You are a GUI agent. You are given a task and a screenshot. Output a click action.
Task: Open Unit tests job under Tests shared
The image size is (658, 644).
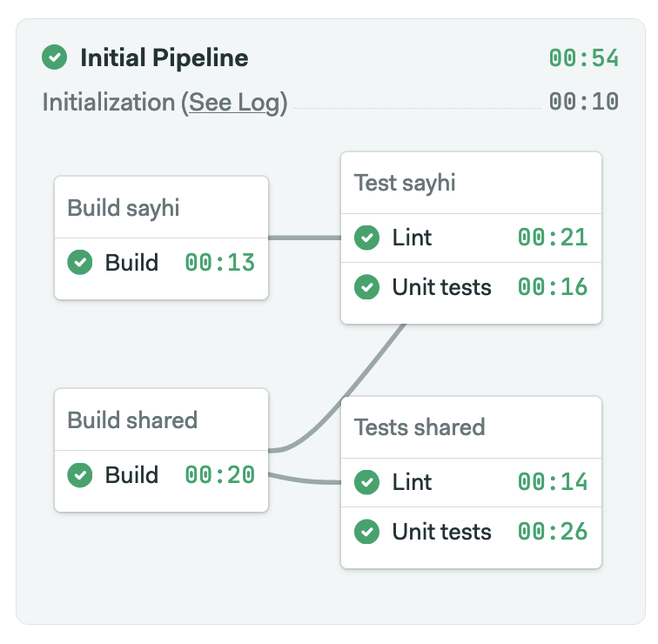coord(441,532)
